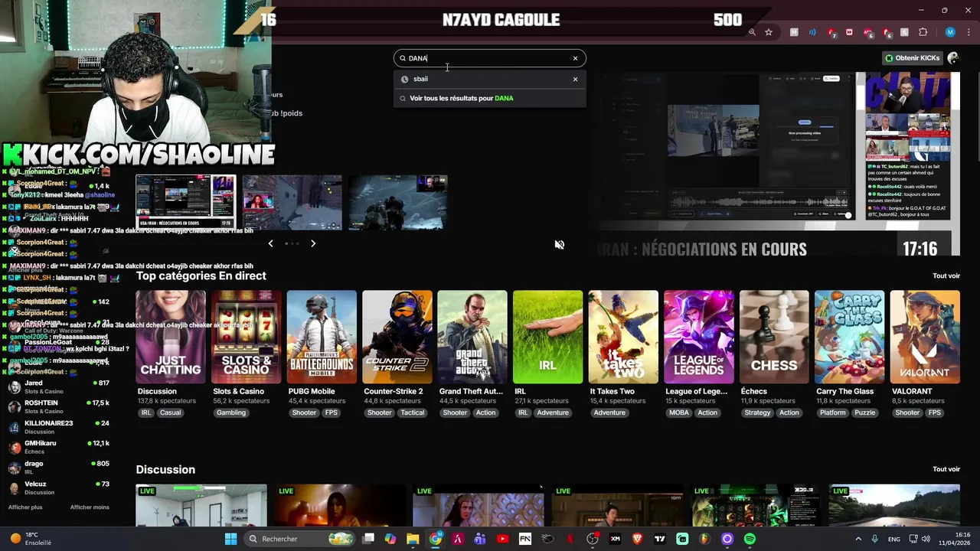Open the Windows Start menu
The image size is (980, 551).
(230, 539)
